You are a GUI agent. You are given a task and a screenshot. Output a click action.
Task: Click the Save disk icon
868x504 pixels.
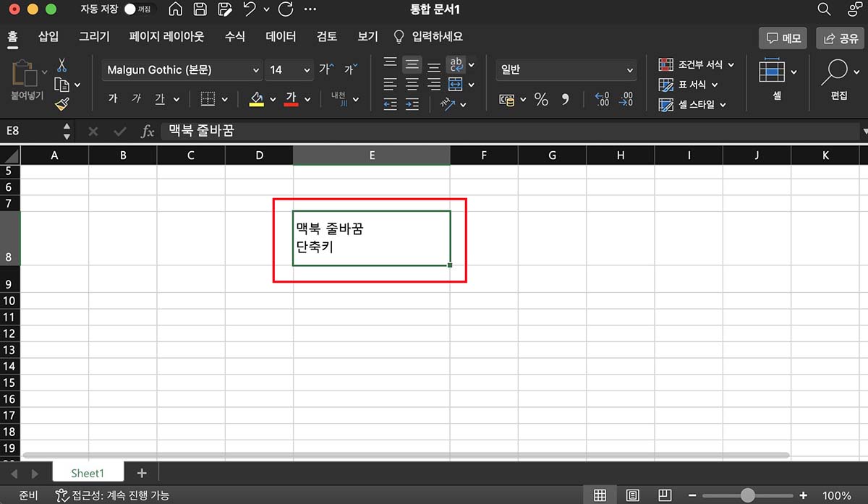200,9
